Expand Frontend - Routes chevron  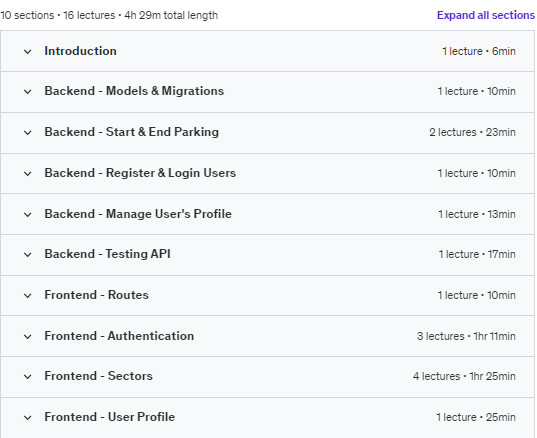[28, 296]
